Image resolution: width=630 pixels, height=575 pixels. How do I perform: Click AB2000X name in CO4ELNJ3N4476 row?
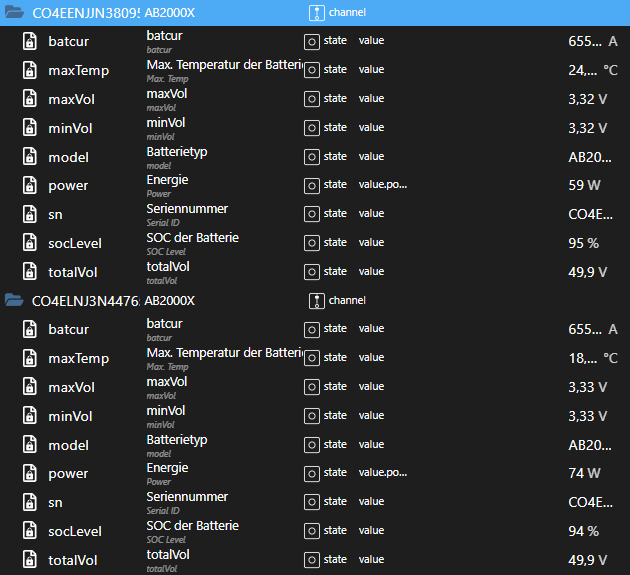(x=170, y=301)
